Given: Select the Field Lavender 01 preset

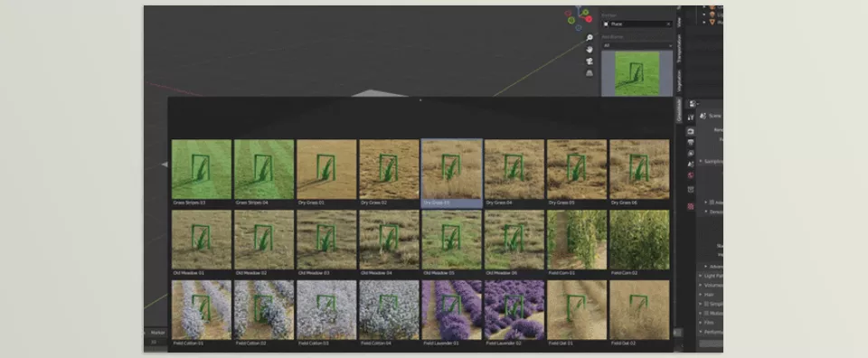Looking at the screenshot, I should [x=452, y=310].
